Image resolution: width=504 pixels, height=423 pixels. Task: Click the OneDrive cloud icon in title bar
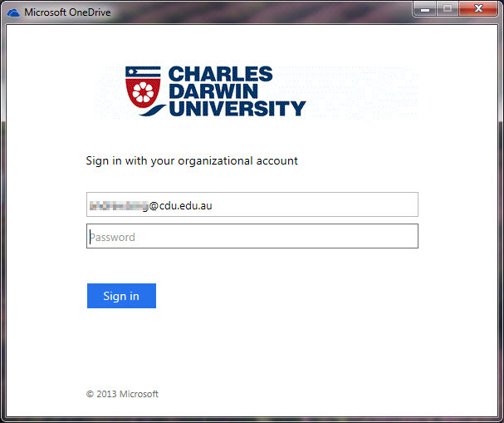click(x=13, y=12)
